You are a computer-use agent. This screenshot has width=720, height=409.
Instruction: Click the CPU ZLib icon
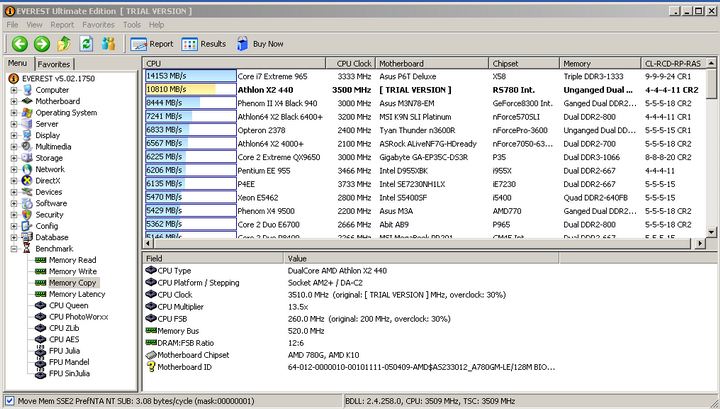40,328
